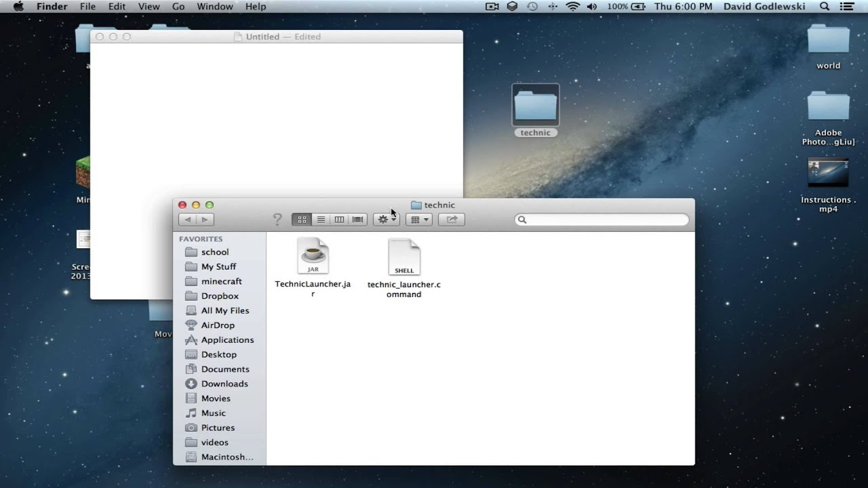Open My Stuff in Finder sidebar
The width and height of the screenshot is (868, 488).
[220, 266]
